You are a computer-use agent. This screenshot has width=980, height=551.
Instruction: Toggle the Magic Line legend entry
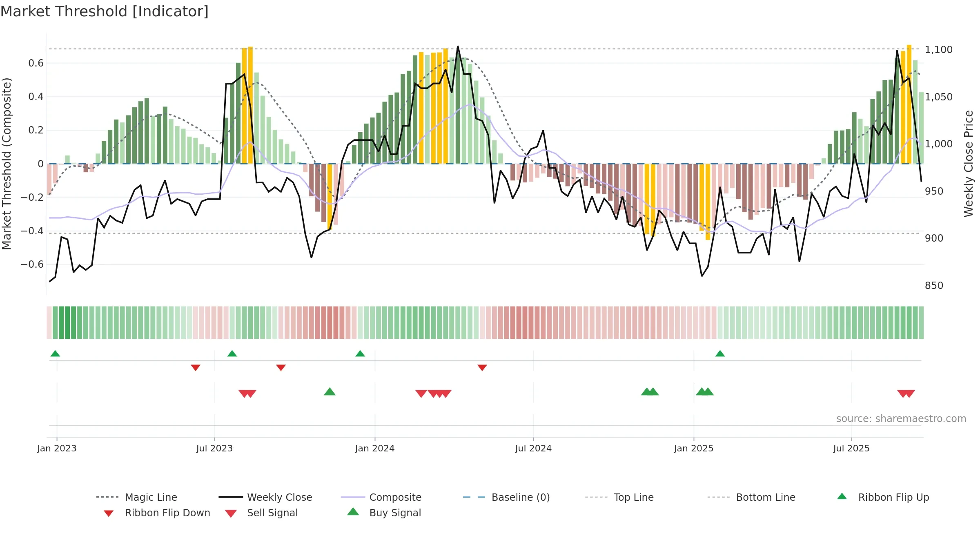click(x=136, y=497)
